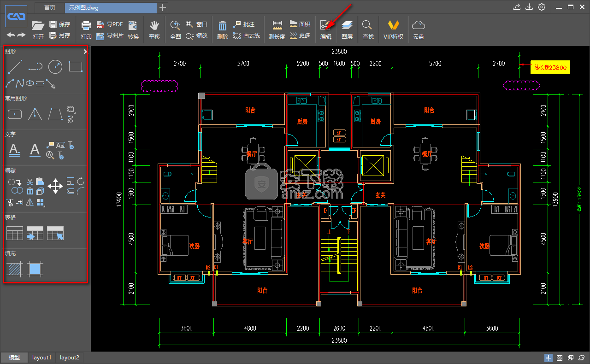Click the table icon with the diagonal arrow
Viewport: 590px width, 364px height.
55,233
